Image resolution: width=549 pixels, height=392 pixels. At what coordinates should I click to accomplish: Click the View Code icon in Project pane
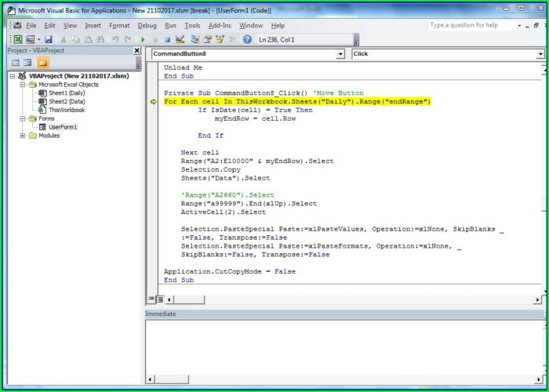(16, 63)
